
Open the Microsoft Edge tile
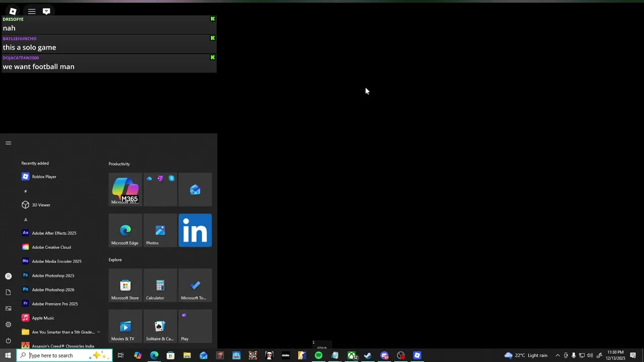125,230
